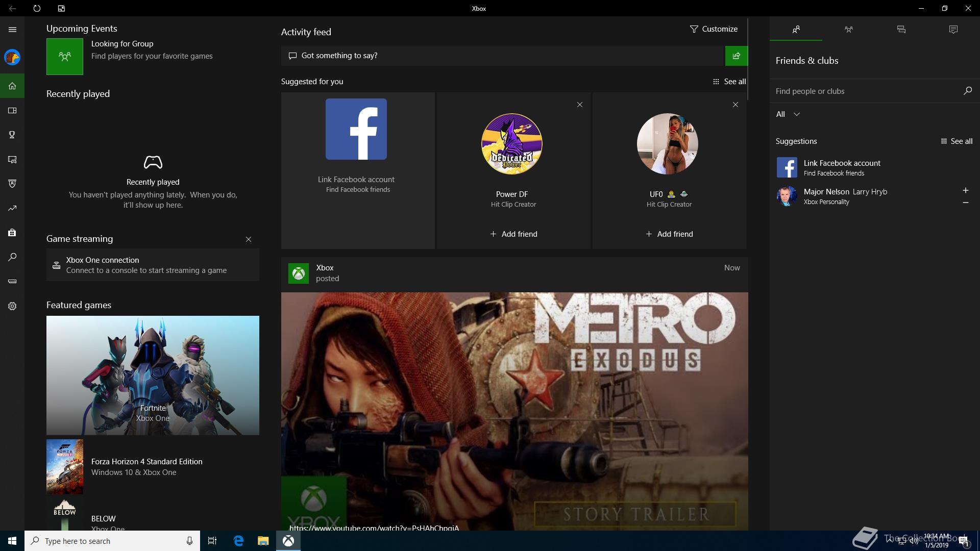
Task: Add UFO as friend
Action: (x=669, y=234)
